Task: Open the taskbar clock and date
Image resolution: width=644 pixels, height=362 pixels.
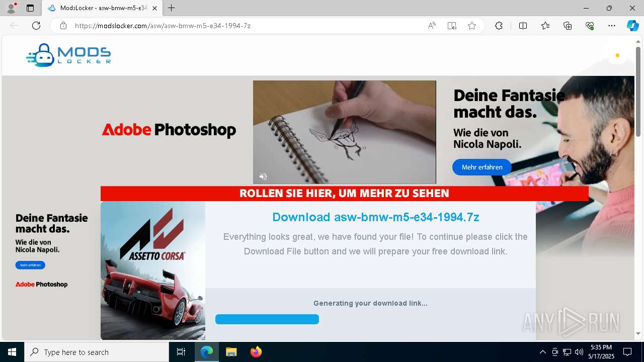Action: pos(601,352)
